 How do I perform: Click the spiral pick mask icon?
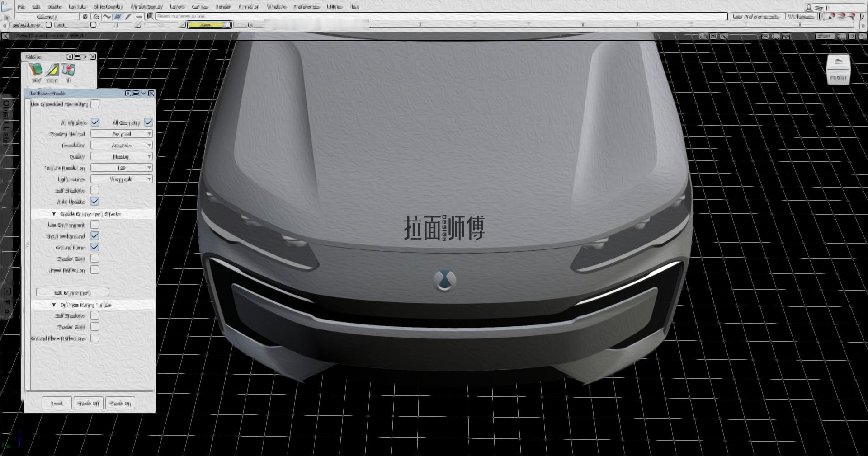click(x=96, y=16)
